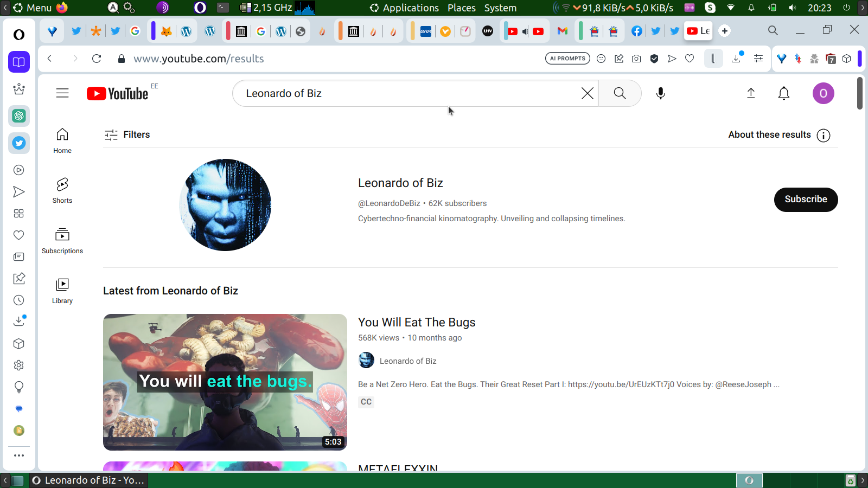The width and height of the screenshot is (868, 488).
Task: Open Downloads in the Opera sidebar
Action: tap(19, 321)
